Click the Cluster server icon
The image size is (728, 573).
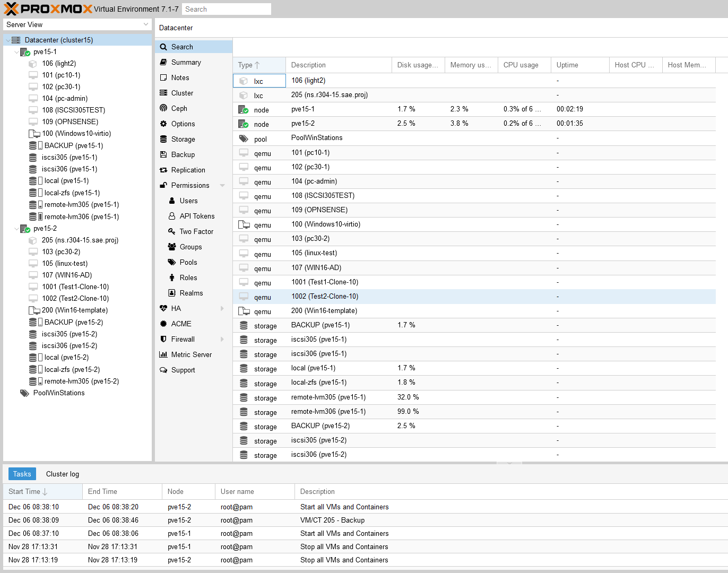click(x=163, y=93)
